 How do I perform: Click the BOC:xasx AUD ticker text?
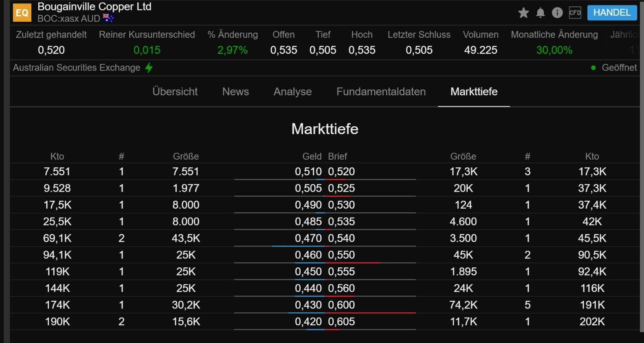click(x=68, y=18)
